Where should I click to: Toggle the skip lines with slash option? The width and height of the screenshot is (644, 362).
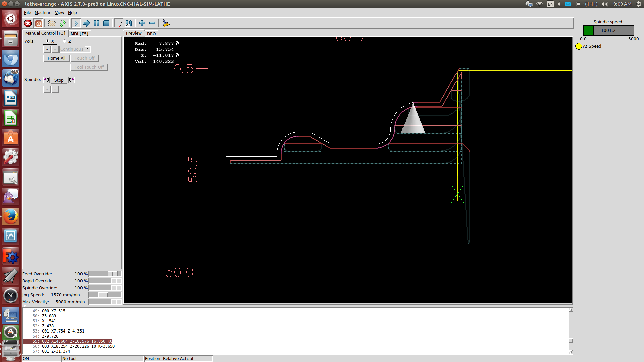[x=119, y=23]
